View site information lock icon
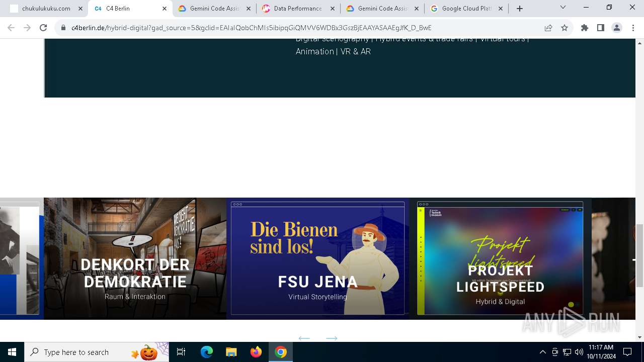Image resolution: width=644 pixels, height=362 pixels. tap(63, 28)
